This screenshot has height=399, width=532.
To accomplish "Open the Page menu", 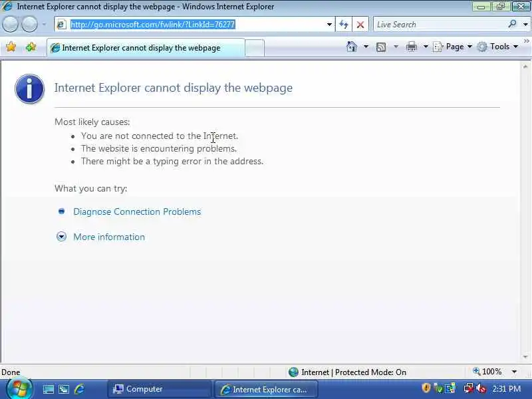I will point(453,47).
